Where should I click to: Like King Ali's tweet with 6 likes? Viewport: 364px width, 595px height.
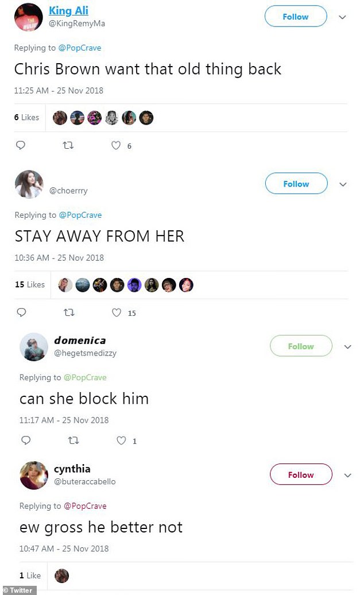coord(116,145)
